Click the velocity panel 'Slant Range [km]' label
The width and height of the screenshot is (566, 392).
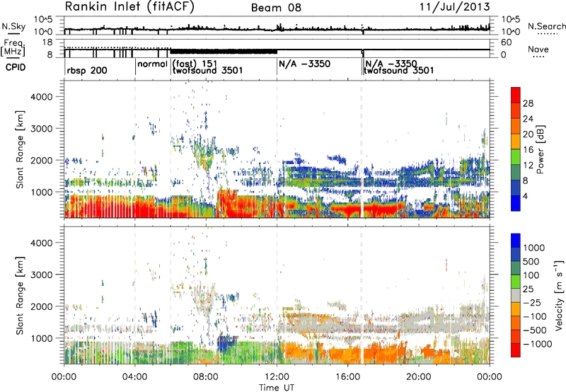click(x=20, y=295)
